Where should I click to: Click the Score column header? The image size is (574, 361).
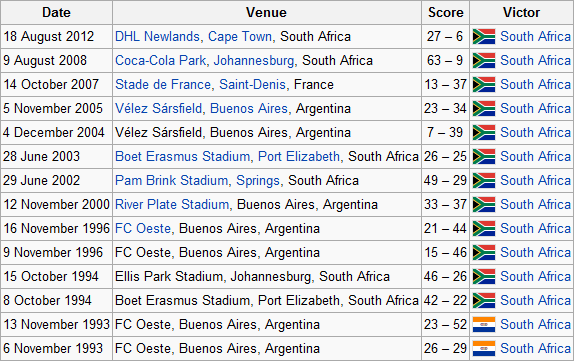click(446, 12)
